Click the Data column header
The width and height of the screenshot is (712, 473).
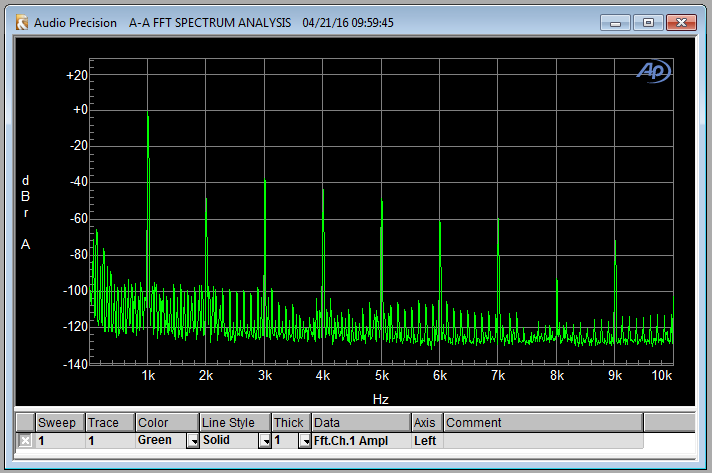coord(361,423)
